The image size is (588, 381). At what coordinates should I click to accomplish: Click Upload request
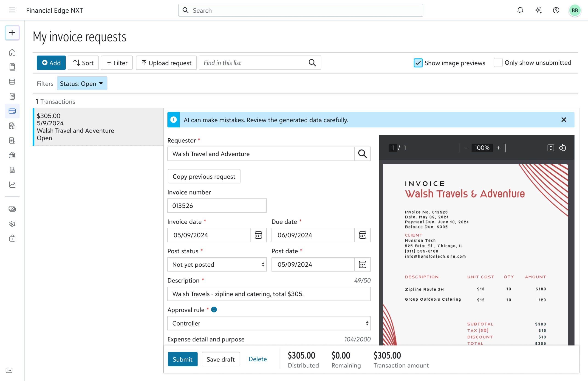166,63
